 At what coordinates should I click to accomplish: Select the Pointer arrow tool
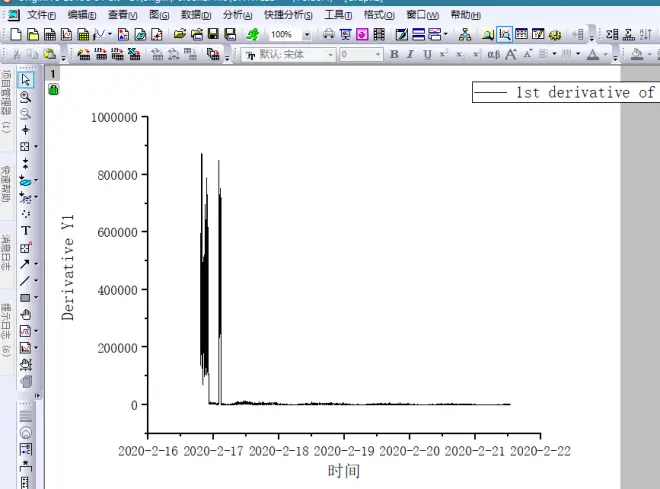25,80
